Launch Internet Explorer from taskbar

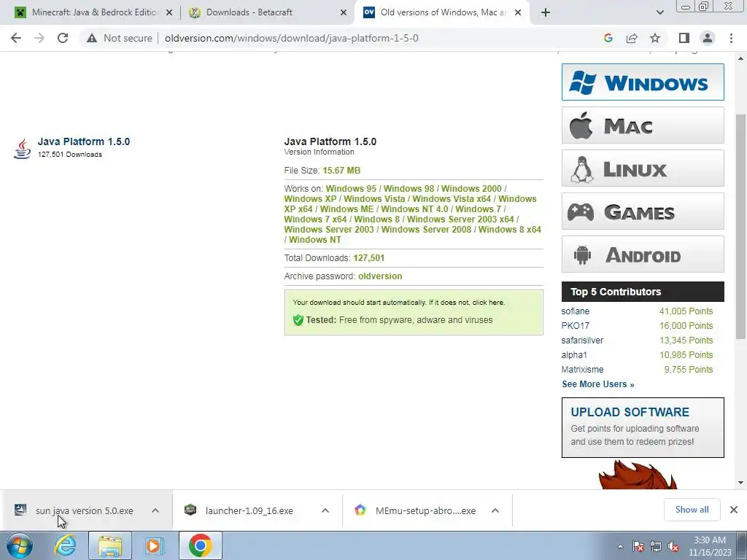click(65, 545)
